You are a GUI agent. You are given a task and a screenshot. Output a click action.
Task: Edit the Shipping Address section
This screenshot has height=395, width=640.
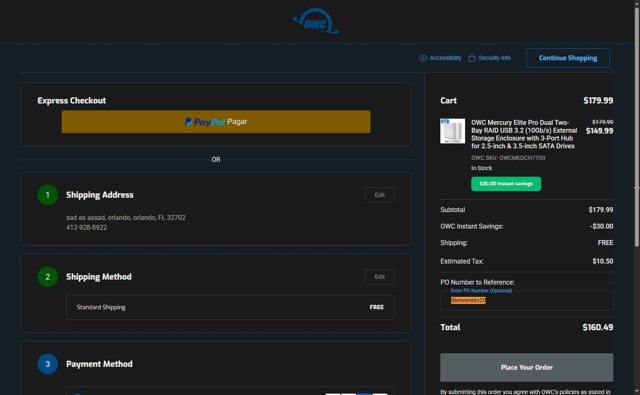point(380,195)
